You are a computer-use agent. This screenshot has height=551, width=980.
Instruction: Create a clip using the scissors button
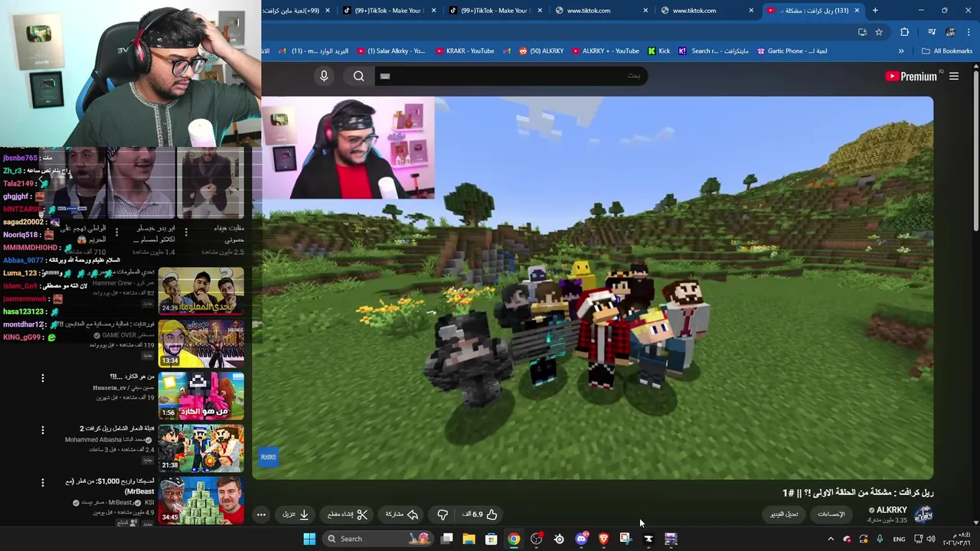tap(348, 514)
